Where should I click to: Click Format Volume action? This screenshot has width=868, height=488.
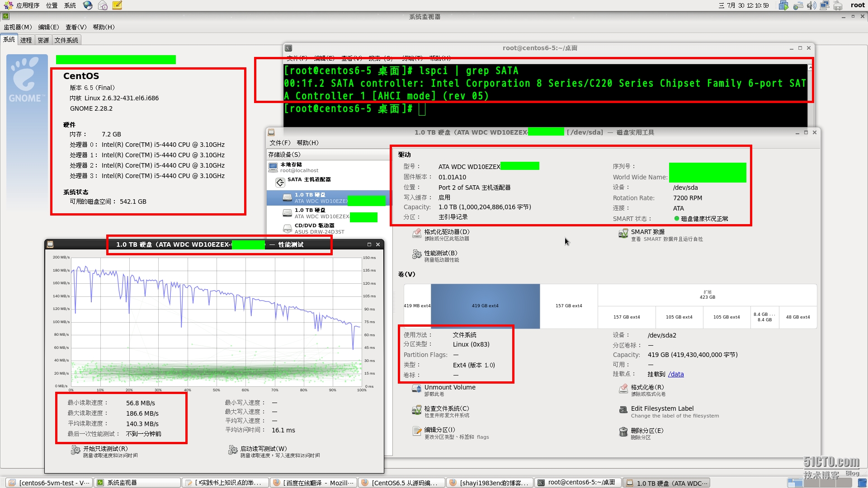[x=642, y=390]
